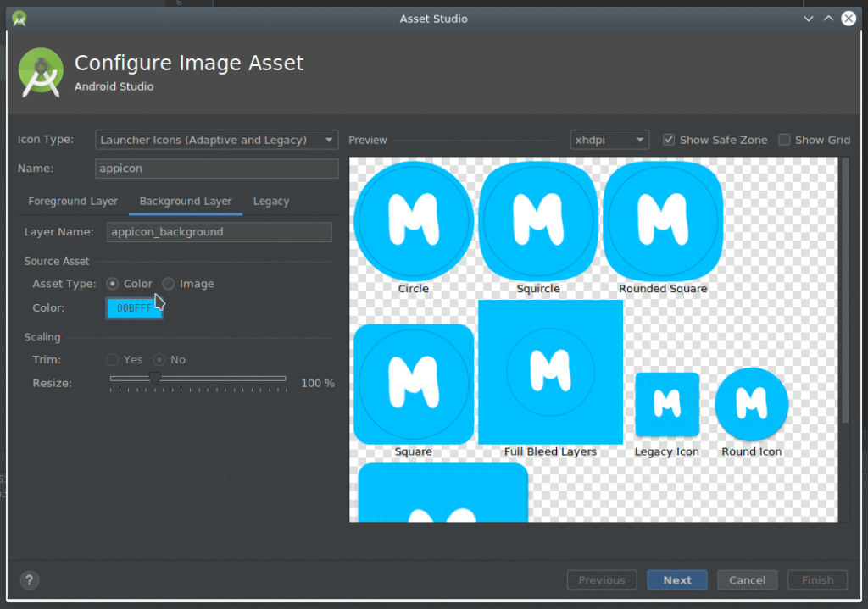Switch to the Foreground Layer tab
Screen dimensions: 868x609
pyautogui.click(x=73, y=202)
